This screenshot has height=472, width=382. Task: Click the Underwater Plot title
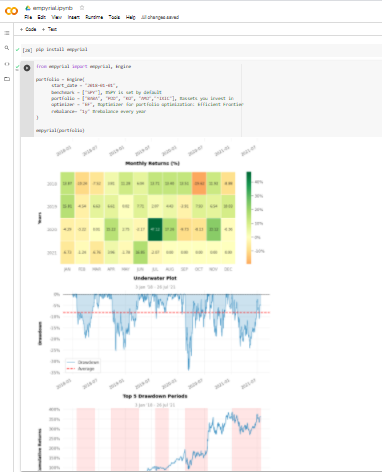tap(155, 278)
